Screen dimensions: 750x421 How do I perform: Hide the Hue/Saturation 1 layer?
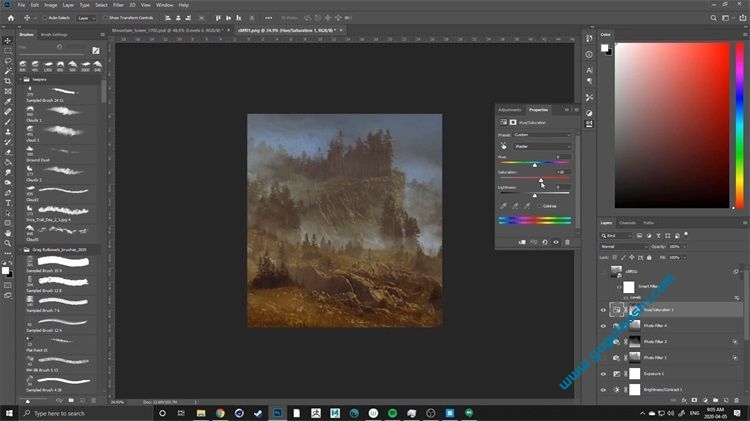[603, 310]
